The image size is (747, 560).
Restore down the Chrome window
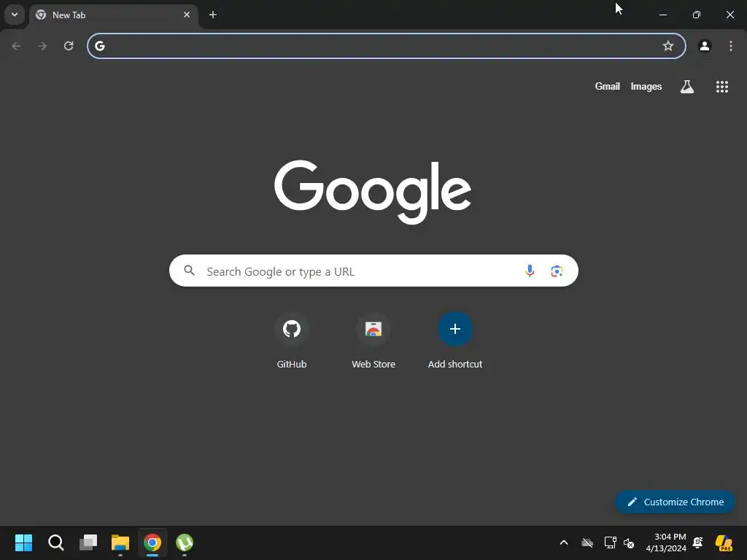(697, 15)
